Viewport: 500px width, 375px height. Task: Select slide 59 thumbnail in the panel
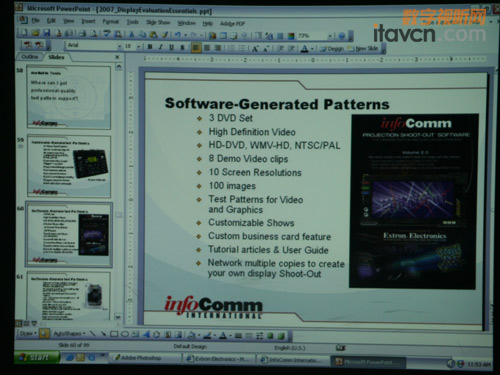[69, 167]
